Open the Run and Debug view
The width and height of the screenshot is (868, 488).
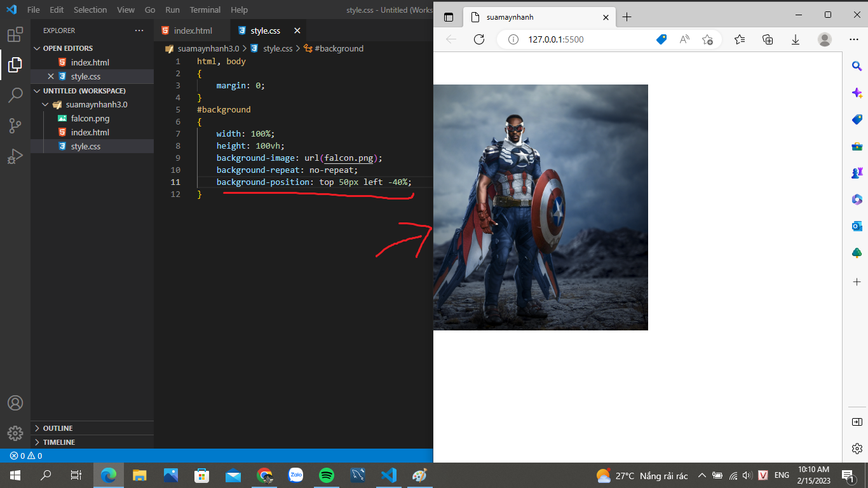(x=15, y=156)
